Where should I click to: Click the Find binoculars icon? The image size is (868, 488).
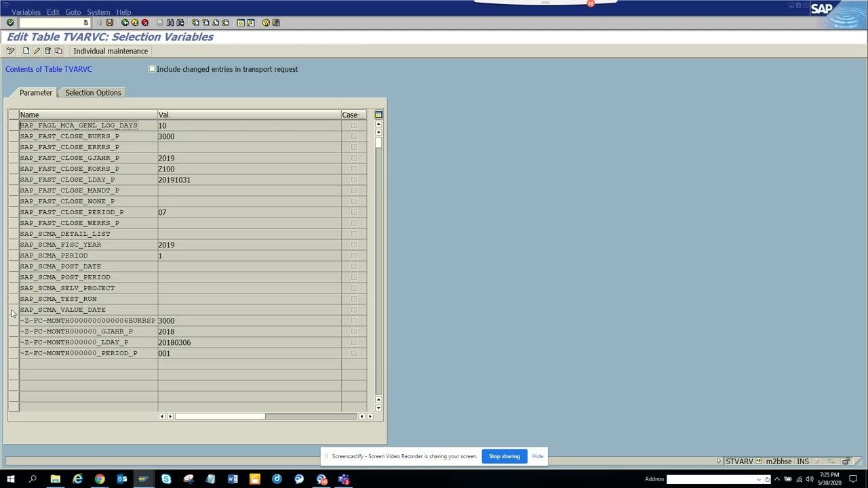pos(170,22)
